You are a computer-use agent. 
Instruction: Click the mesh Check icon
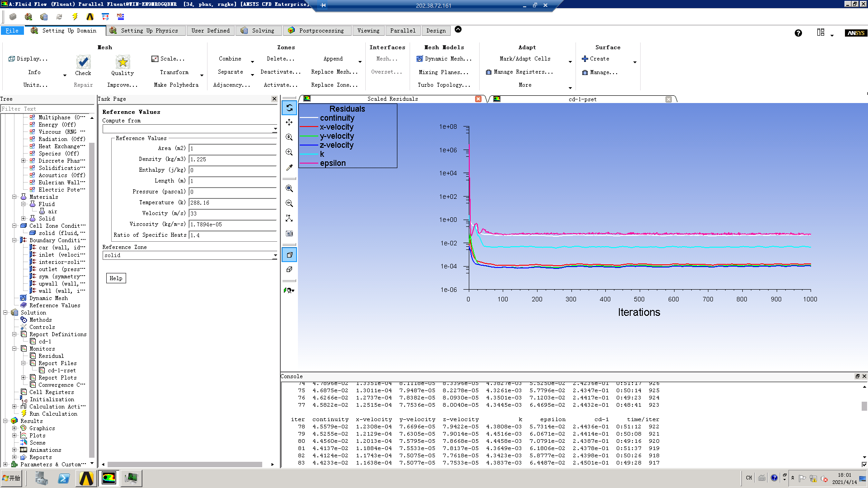(83, 62)
